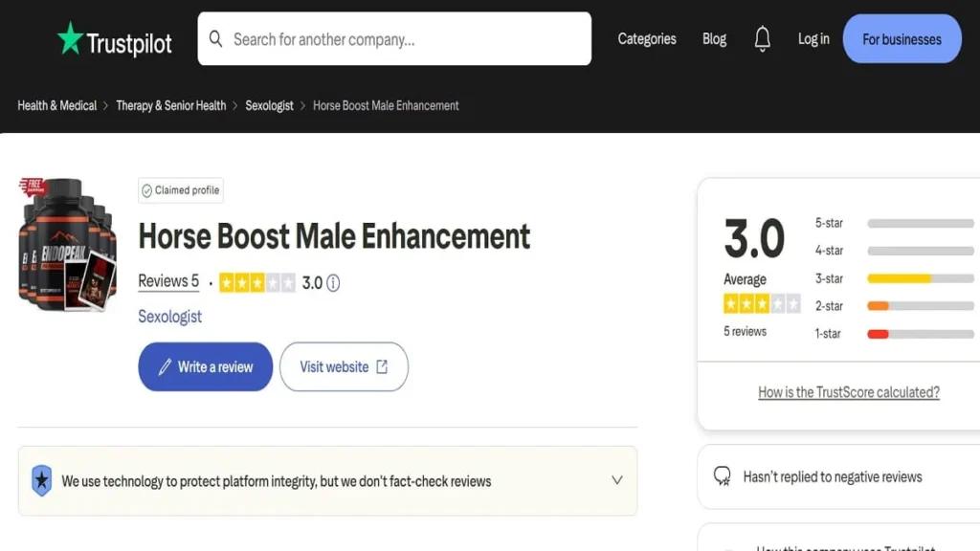Open Therapy & Senior Health breadcrumb
This screenshot has width=980, height=551.
point(170,105)
